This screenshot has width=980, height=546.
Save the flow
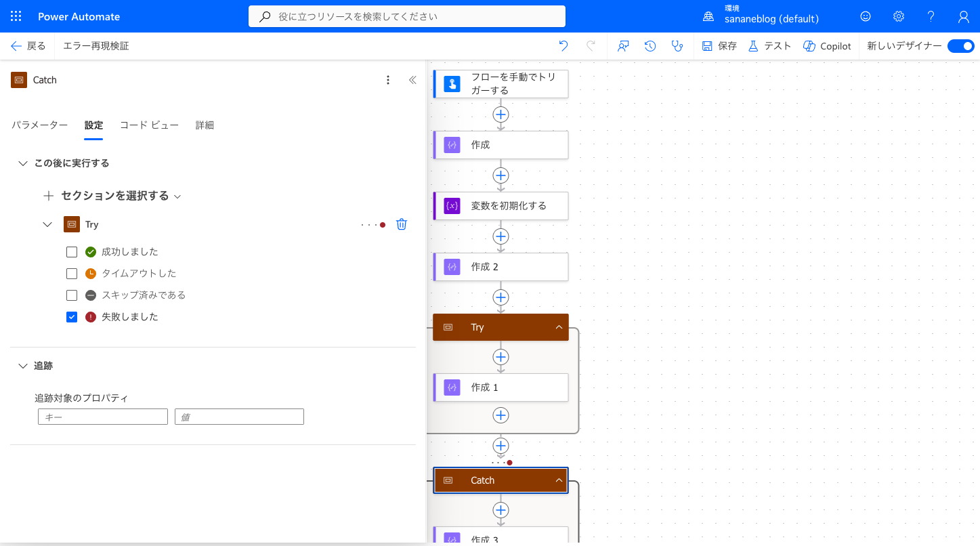click(x=719, y=46)
